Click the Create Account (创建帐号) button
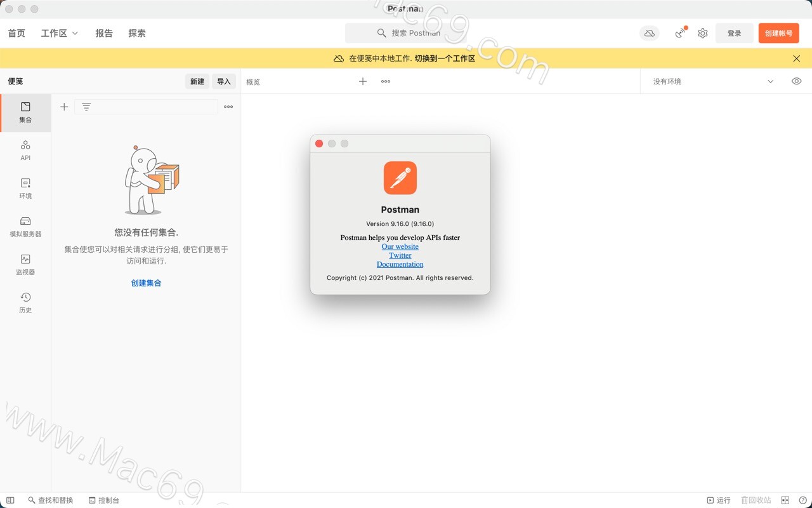 [x=778, y=33]
